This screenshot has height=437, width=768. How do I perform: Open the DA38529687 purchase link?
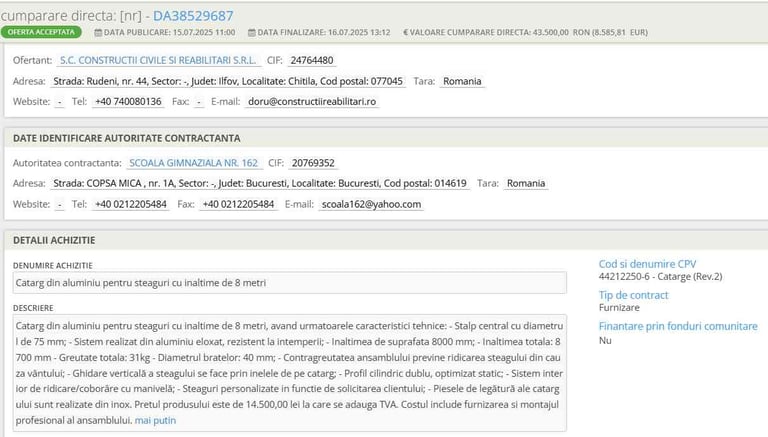(193, 16)
